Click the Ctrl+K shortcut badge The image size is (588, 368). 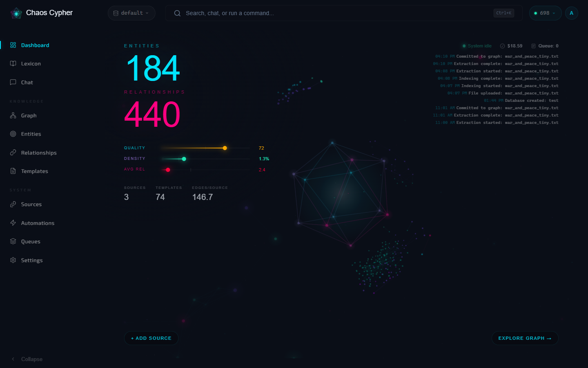503,13
